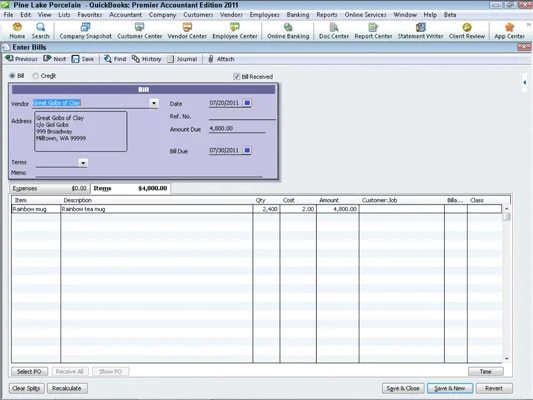
Task: Open the Home icon in toolbar
Action: pyautogui.click(x=17, y=31)
